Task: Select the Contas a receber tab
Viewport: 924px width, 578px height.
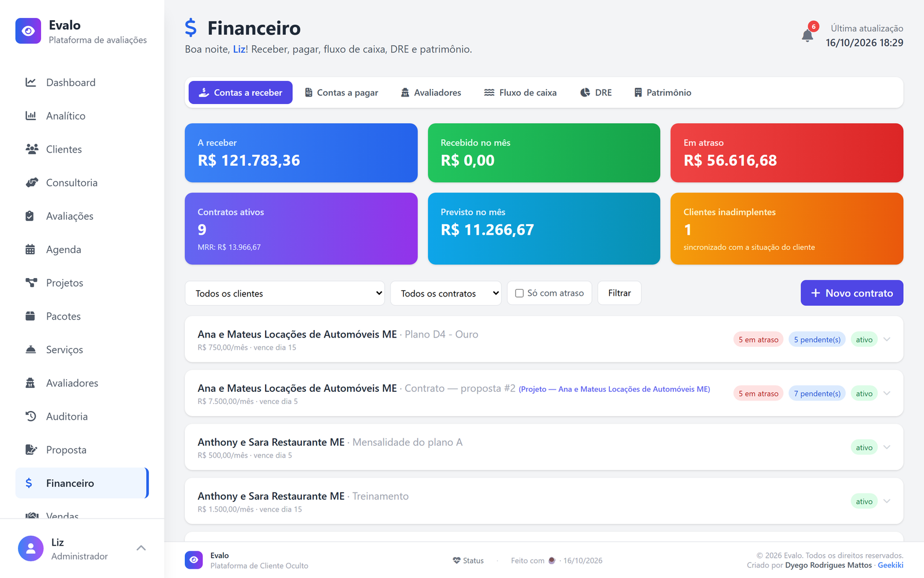Action: tap(240, 92)
